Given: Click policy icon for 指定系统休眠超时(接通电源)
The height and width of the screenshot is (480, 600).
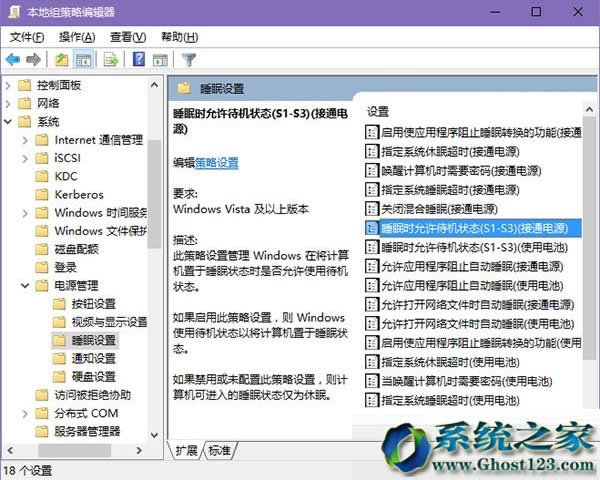Looking at the screenshot, I should (x=372, y=152).
